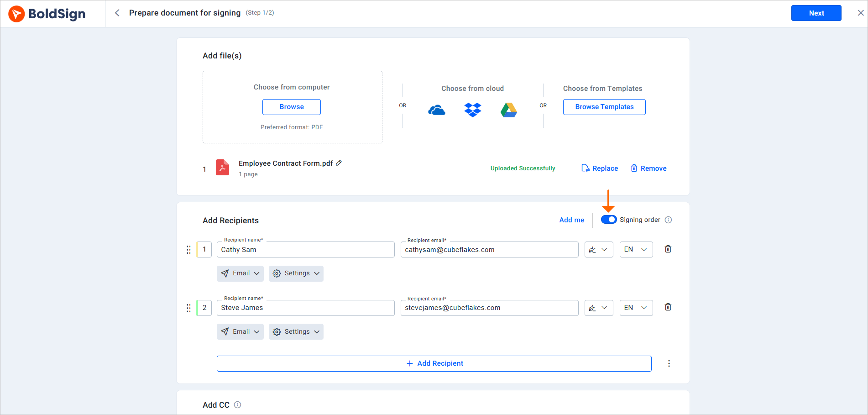Delete recipient Cathy Sam
The image size is (868, 415).
pyautogui.click(x=668, y=249)
